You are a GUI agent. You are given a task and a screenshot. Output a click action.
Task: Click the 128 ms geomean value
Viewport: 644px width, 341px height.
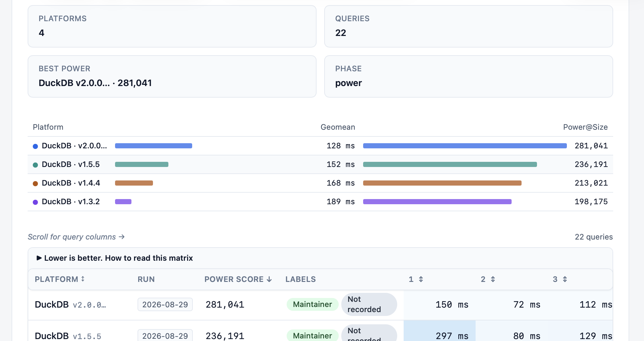pyautogui.click(x=341, y=146)
